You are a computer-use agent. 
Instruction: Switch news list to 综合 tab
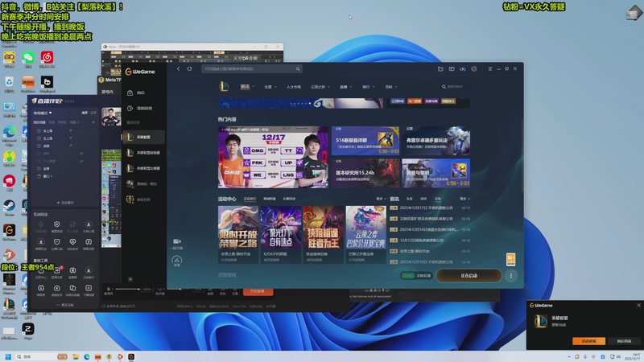point(423,199)
